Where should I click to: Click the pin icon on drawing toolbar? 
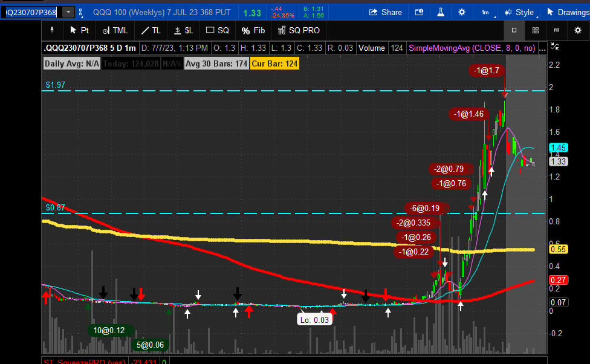coord(53,30)
